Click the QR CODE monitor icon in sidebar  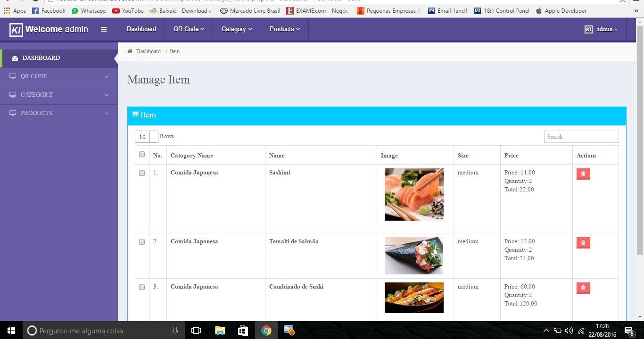point(13,76)
